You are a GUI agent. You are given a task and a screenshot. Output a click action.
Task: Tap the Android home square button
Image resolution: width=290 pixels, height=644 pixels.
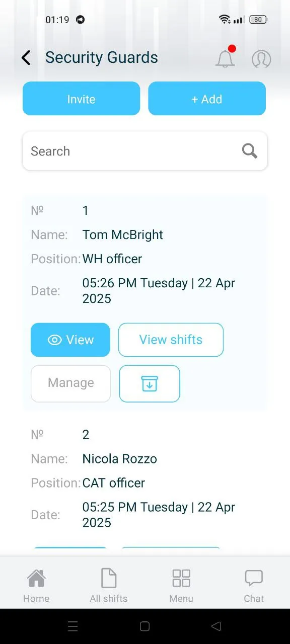click(144, 626)
